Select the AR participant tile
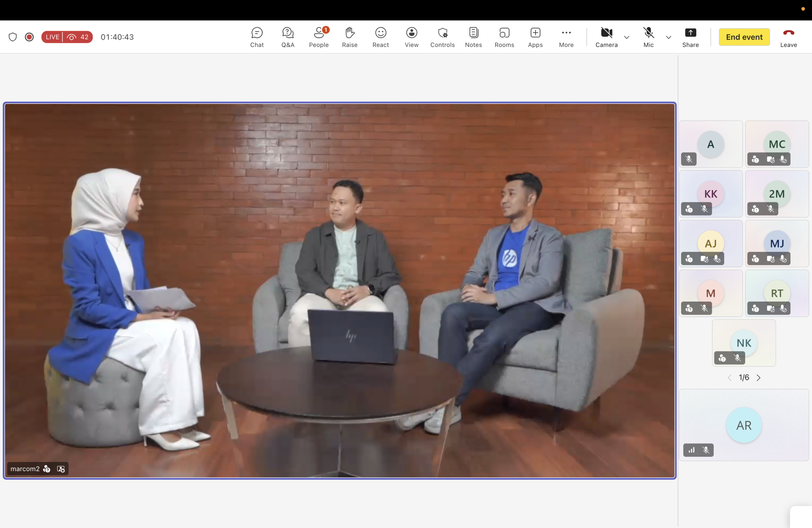Screen dimensions: 812x528 click(743, 425)
